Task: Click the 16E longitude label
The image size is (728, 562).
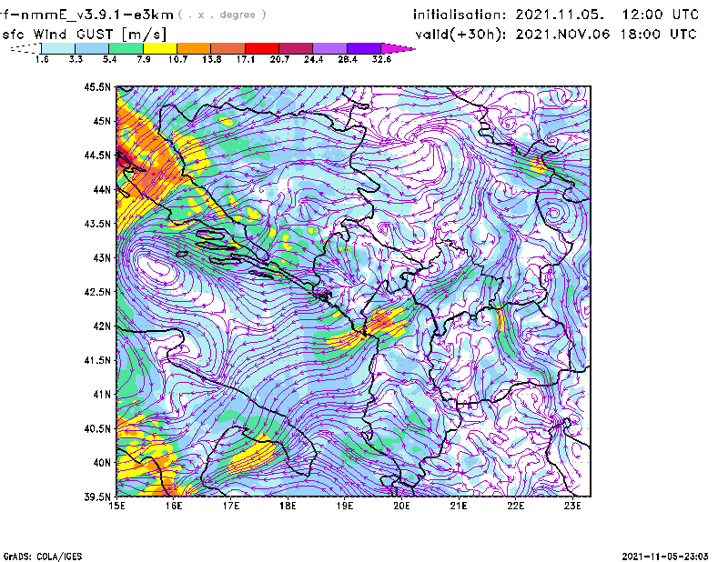Action: pos(174,506)
